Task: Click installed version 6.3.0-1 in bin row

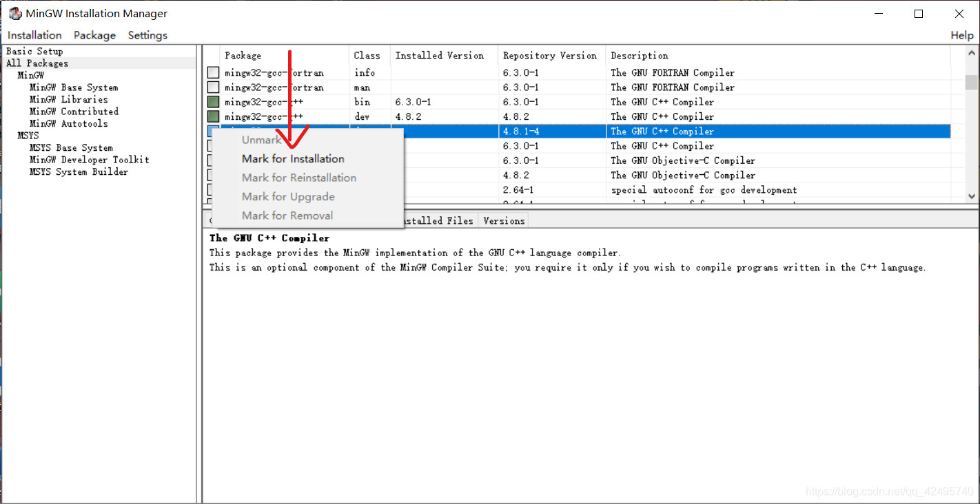Action: [x=414, y=102]
